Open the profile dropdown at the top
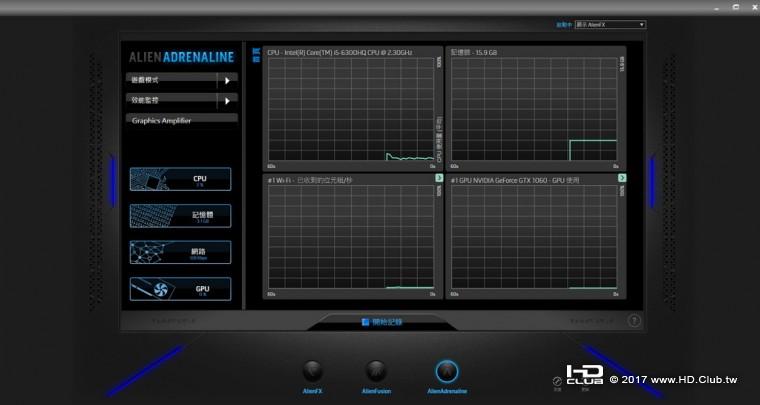Screen dimensions: 760x405 (x=610, y=25)
